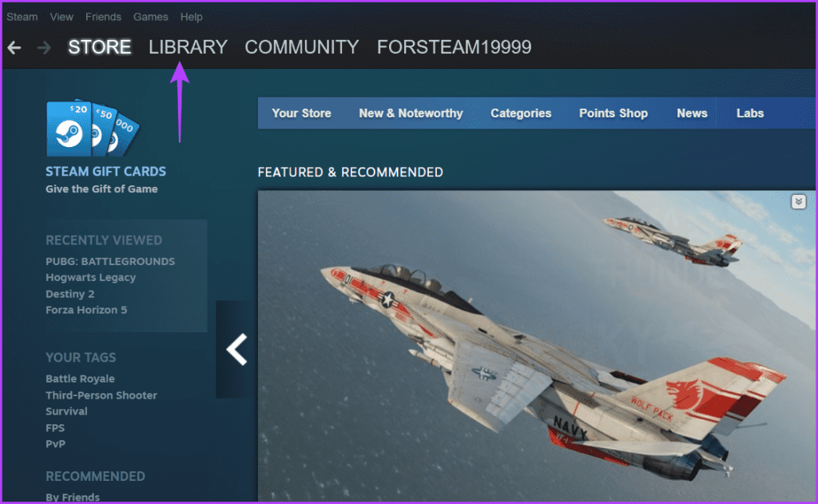Switch to the LIBRARY section
This screenshot has height=504, width=818.
pos(188,47)
